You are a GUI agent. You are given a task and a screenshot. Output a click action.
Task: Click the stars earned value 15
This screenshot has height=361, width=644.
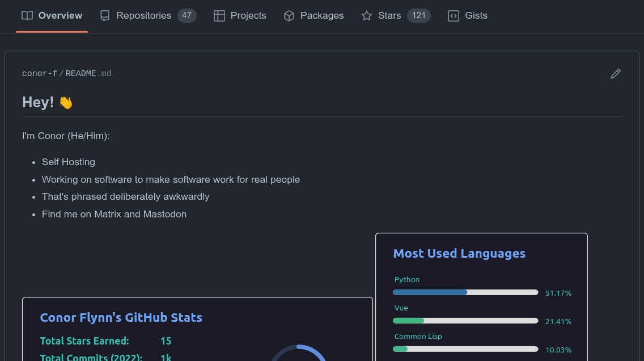click(x=166, y=341)
